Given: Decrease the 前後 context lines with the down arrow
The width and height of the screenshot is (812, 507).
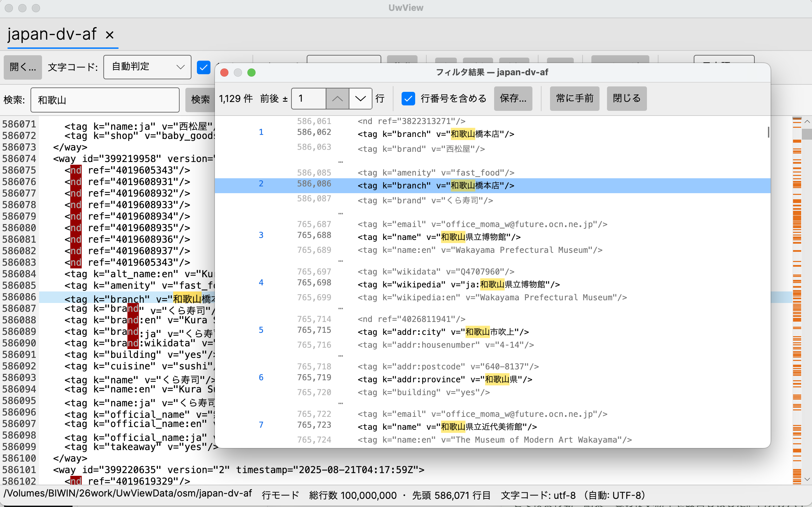Looking at the screenshot, I should click(x=361, y=99).
